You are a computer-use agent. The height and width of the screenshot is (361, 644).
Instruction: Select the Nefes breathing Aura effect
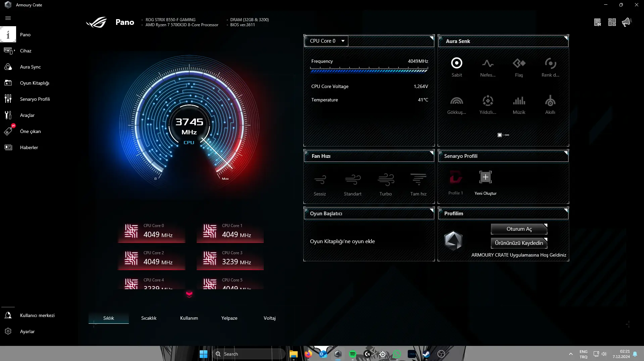click(488, 67)
